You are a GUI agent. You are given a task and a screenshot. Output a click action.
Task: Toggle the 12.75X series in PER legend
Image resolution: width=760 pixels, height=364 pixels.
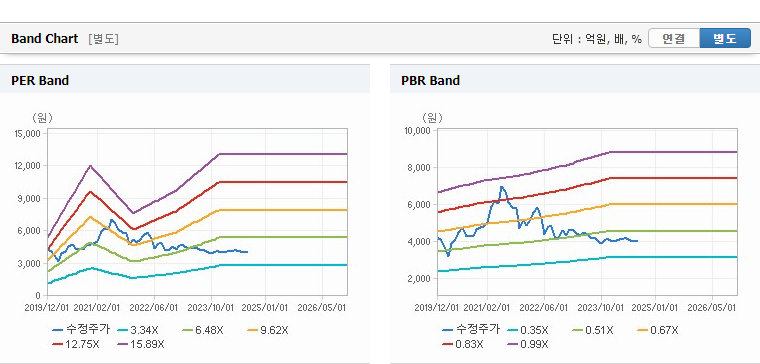[x=77, y=344]
